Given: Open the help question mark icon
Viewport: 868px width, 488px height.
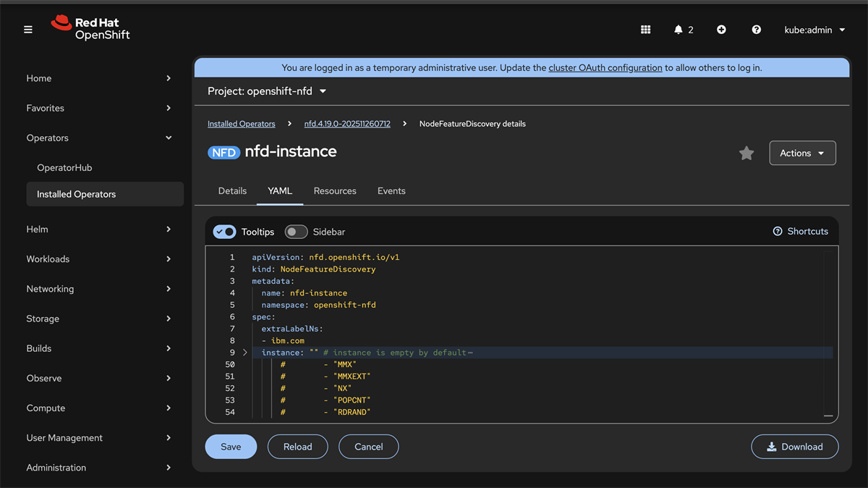Looking at the screenshot, I should tap(756, 30).
